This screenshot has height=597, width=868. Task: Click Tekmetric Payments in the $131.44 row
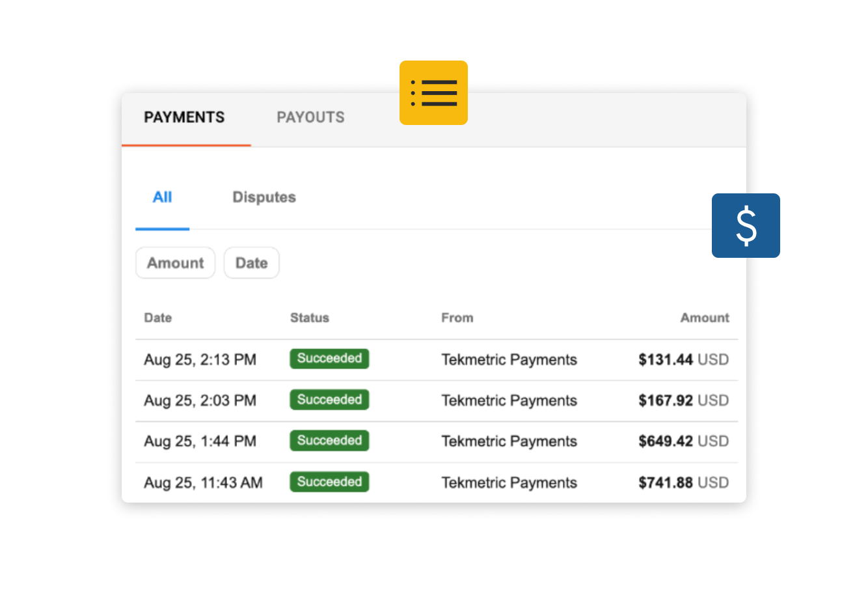click(509, 359)
